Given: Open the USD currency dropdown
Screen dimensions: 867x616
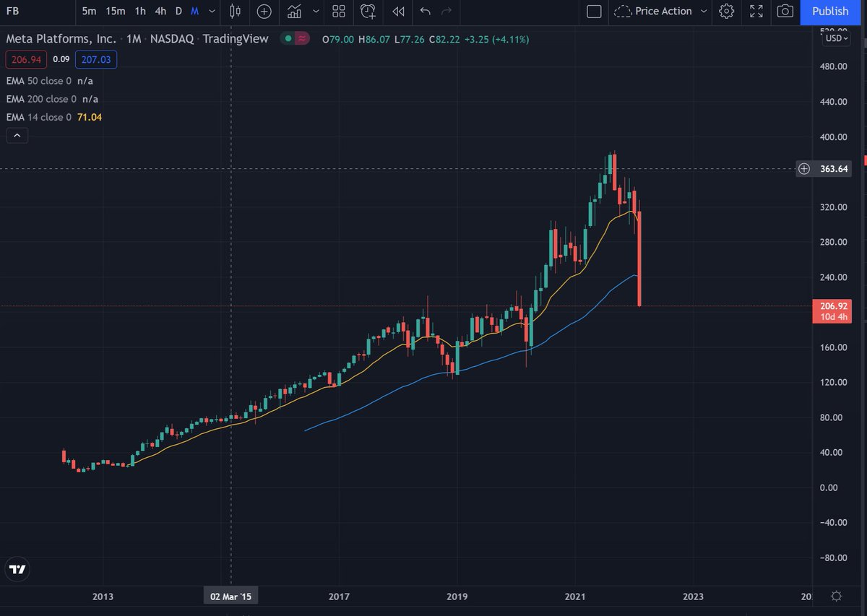Looking at the screenshot, I should click(x=837, y=38).
